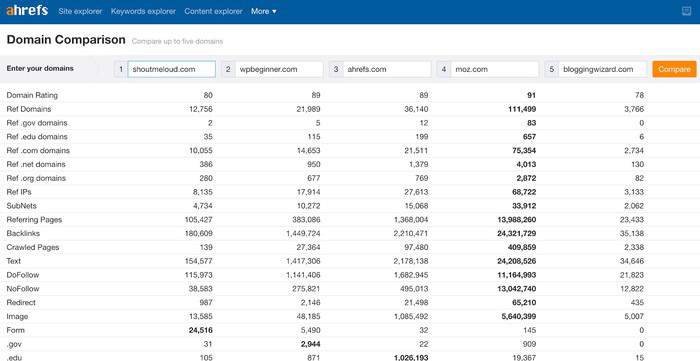The height and width of the screenshot is (361, 700).
Task: Open the notifications icon in the header
Action: pyautogui.click(x=687, y=11)
